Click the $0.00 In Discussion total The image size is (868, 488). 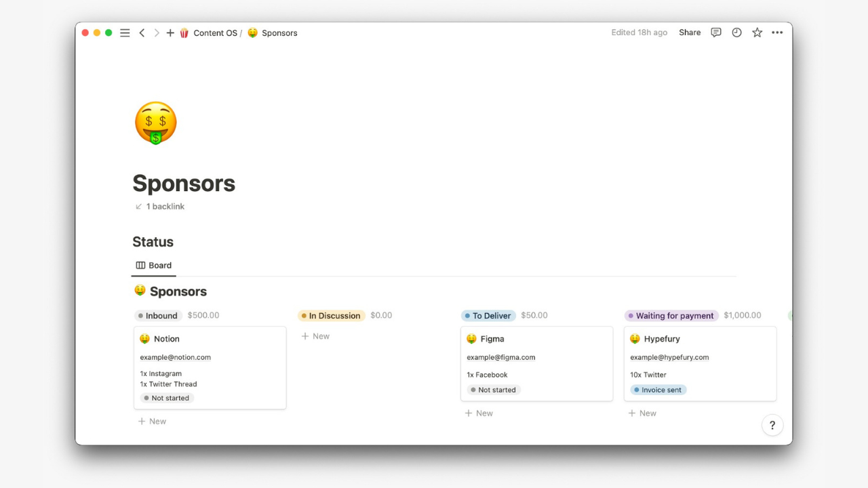pyautogui.click(x=381, y=316)
